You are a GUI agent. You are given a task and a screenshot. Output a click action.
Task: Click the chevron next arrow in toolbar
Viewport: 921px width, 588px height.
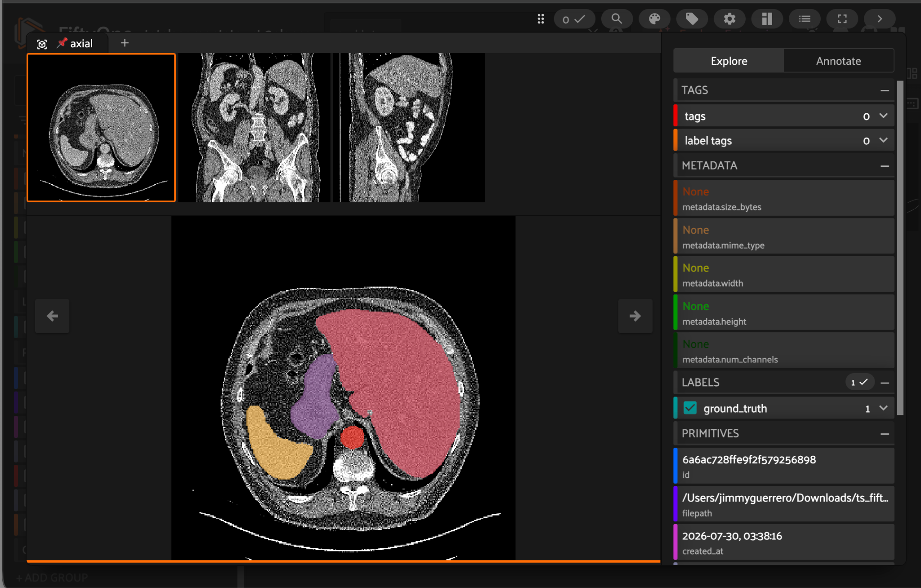coord(880,19)
